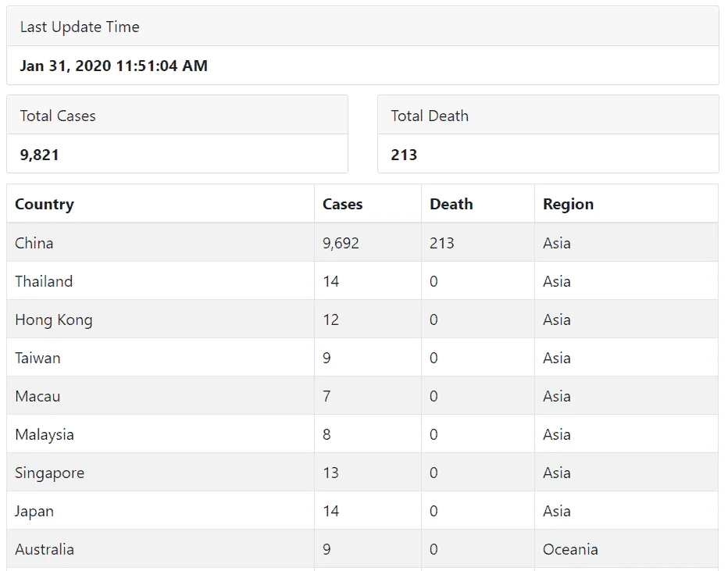Viewport: 728px width, 571px height.
Task: Select the 'China' country cell
Action: (x=161, y=243)
